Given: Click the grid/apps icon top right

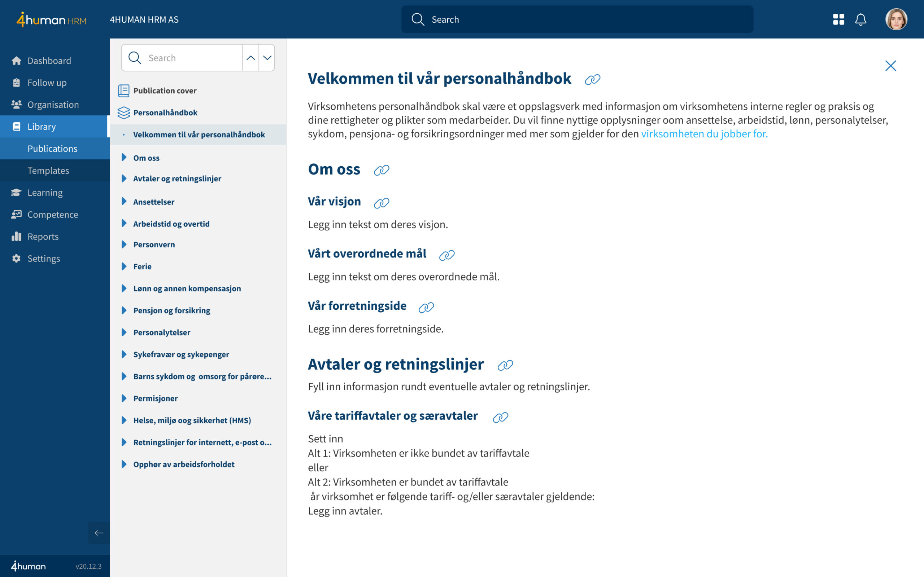Looking at the screenshot, I should [839, 19].
